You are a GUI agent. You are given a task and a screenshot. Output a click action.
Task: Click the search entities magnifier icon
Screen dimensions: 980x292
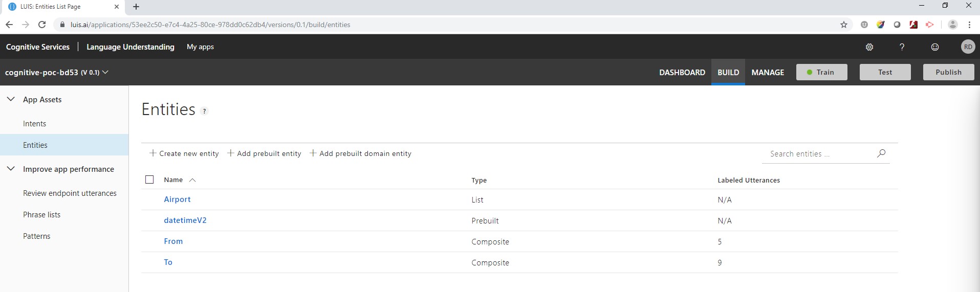[x=881, y=153]
